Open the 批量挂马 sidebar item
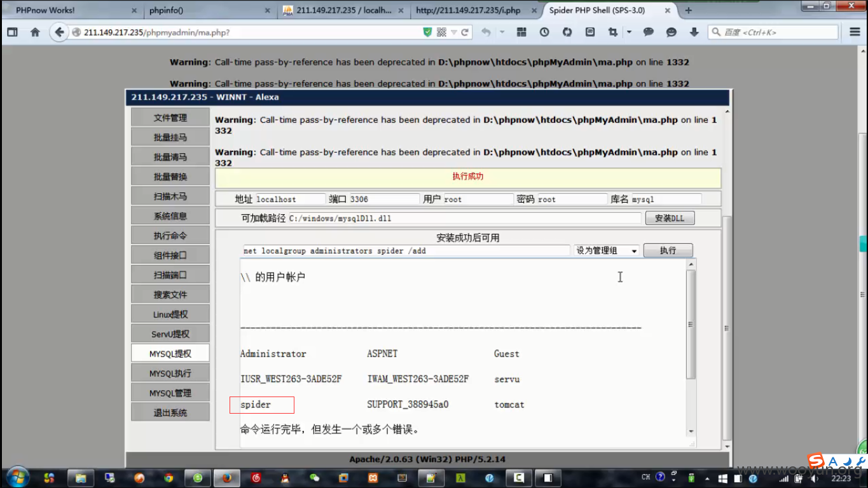The image size is (868, 488). pos(170,137)
